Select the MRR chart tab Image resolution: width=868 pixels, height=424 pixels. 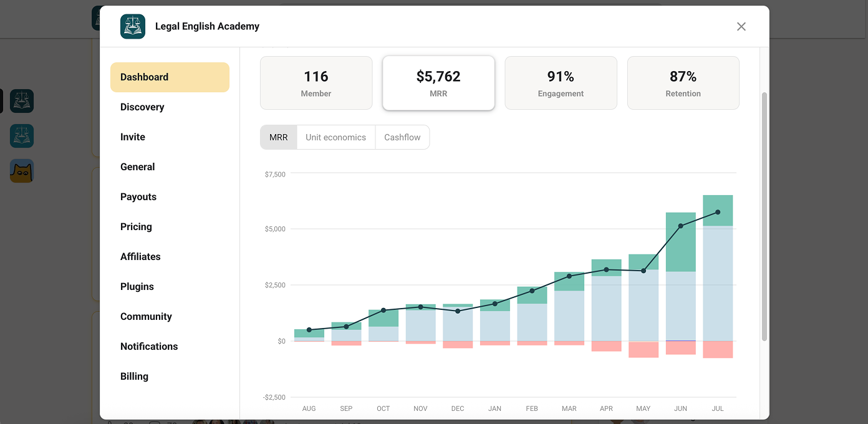click(279, 137)
